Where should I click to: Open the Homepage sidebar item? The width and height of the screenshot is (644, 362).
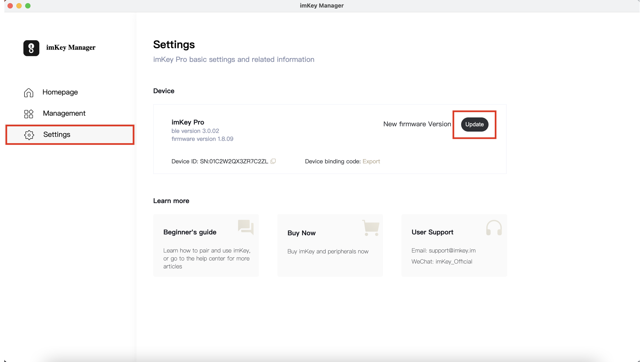click(70, 92)
